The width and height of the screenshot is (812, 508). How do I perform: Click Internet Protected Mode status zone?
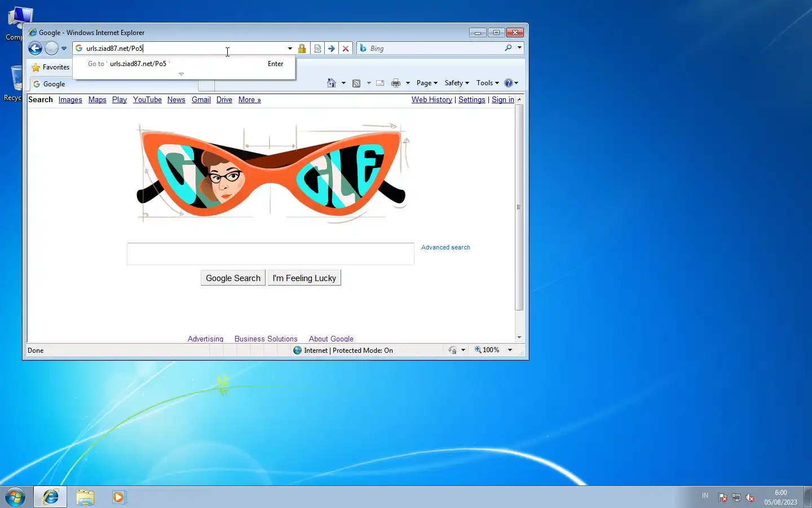(343, 351)
